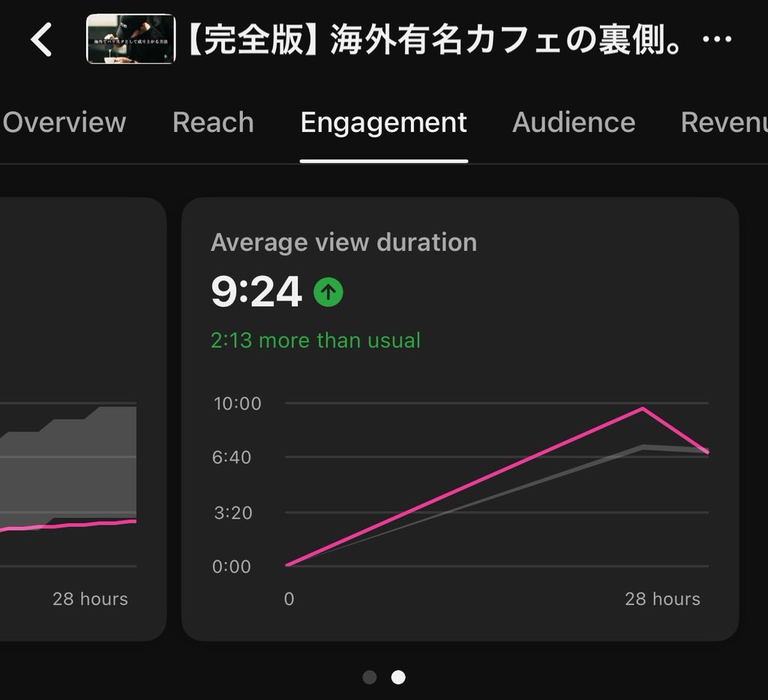Viewport: 768px width, 700px height.
Task: Switch to the Reach tab
Action: click(x=213, y=122)
